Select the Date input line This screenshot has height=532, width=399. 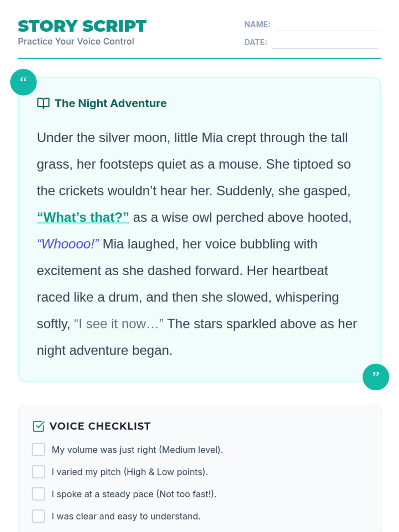coord(325,43)
